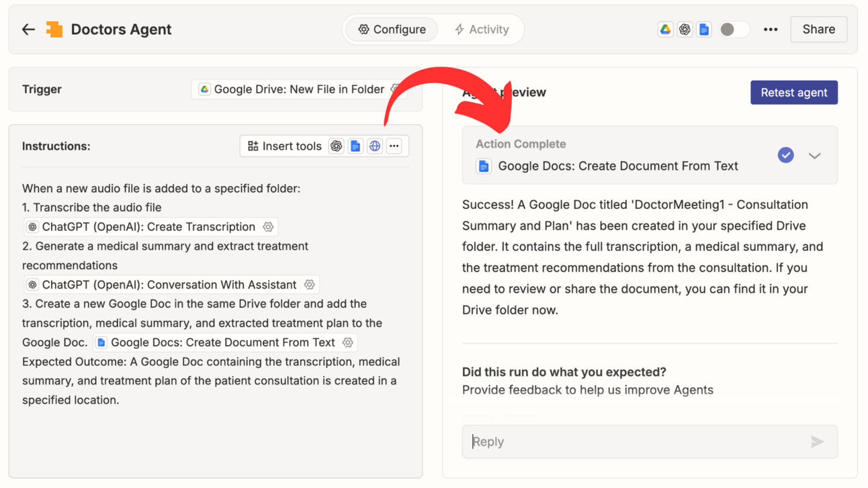The width and height of the screenshot is (868, 488).
Task: Go back using the left arrow
Action: click(28, 30)
